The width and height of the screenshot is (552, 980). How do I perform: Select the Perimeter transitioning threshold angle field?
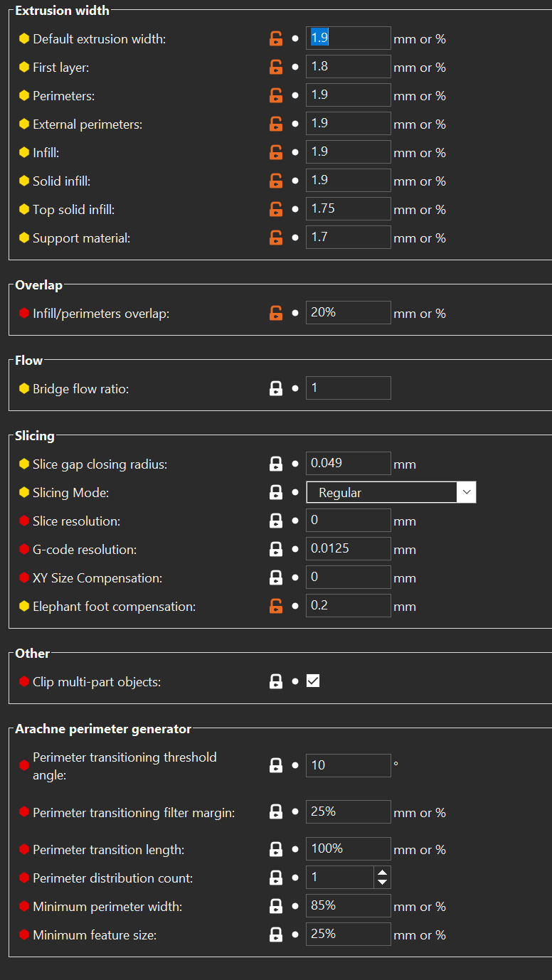pyautogui.click(x=348, y=765)
